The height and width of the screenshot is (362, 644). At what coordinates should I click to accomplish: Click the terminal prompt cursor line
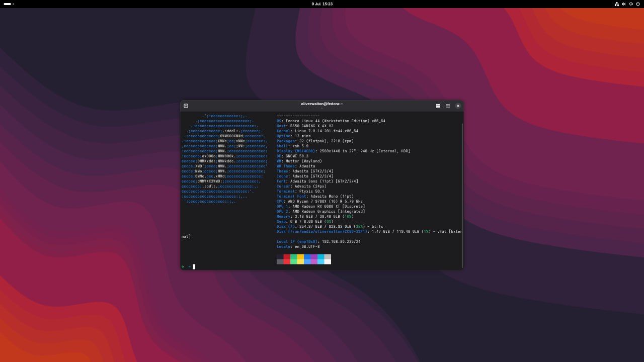(194, 266)
